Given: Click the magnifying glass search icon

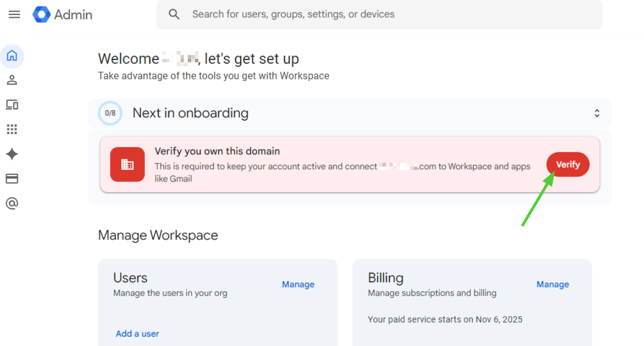Looking at the screenshot, I should 174,14.
